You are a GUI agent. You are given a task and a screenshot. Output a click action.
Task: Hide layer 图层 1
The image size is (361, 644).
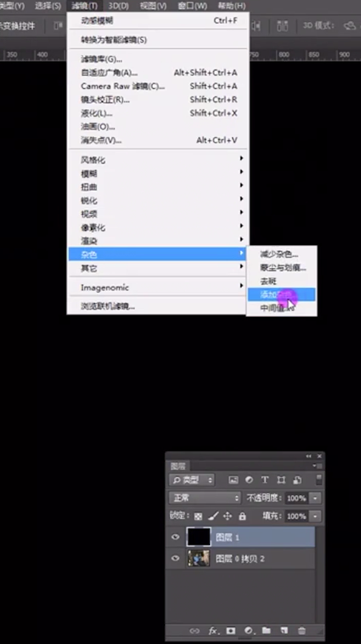175,537
